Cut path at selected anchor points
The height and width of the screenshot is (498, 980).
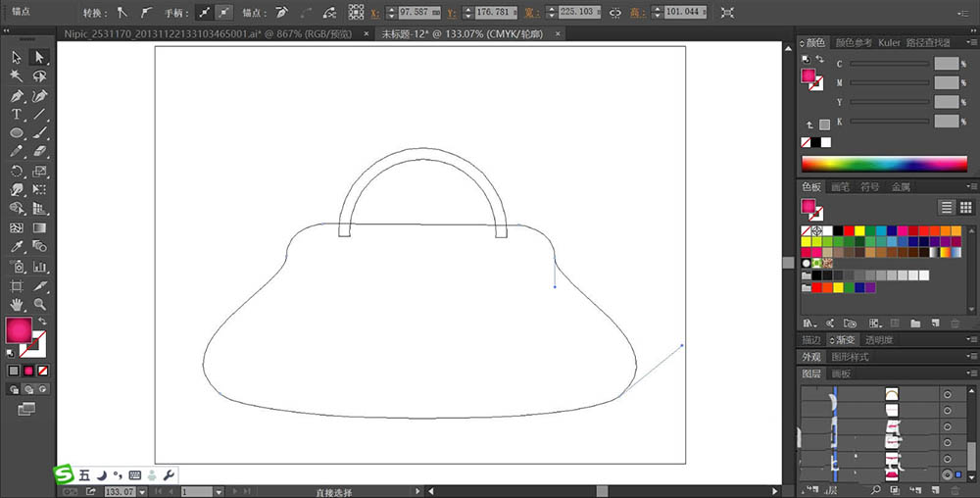pos(329,12)
